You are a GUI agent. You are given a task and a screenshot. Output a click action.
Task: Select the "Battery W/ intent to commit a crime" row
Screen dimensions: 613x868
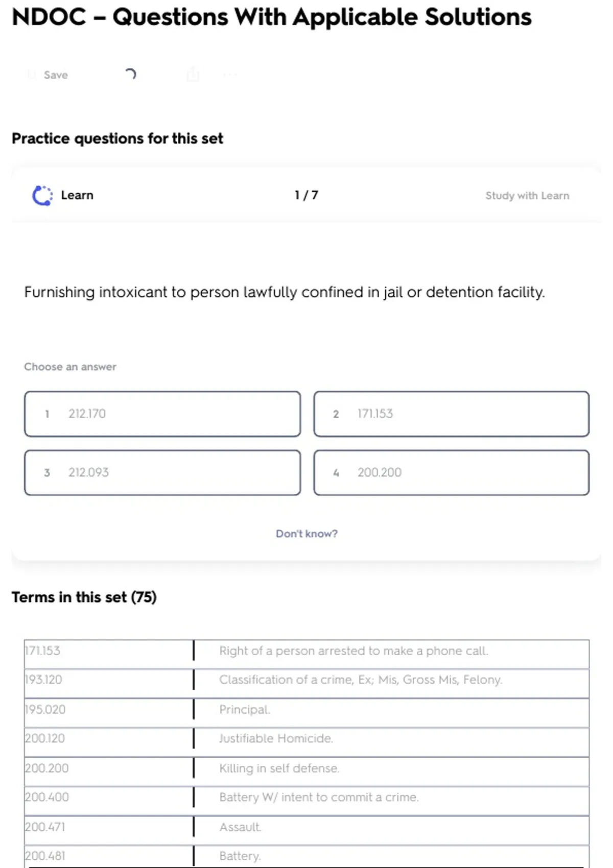click(x=319, y=798)
